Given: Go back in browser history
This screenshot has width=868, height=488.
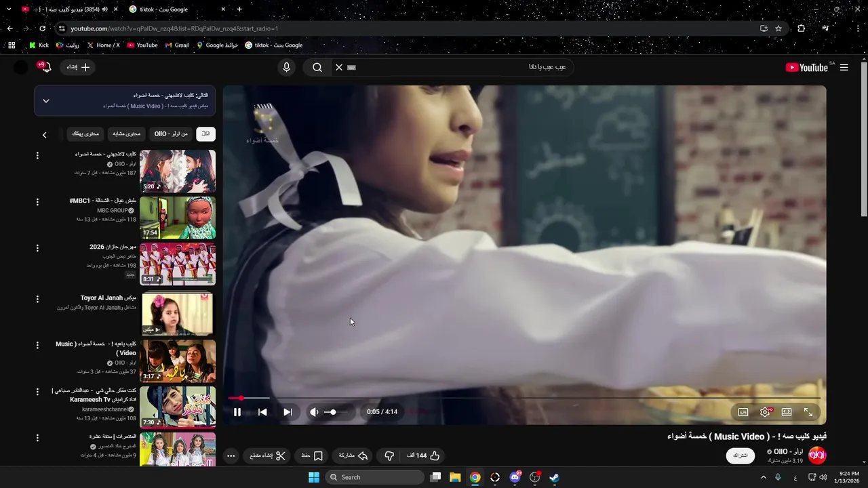Looking at the screenshot, I should point(9,28).
